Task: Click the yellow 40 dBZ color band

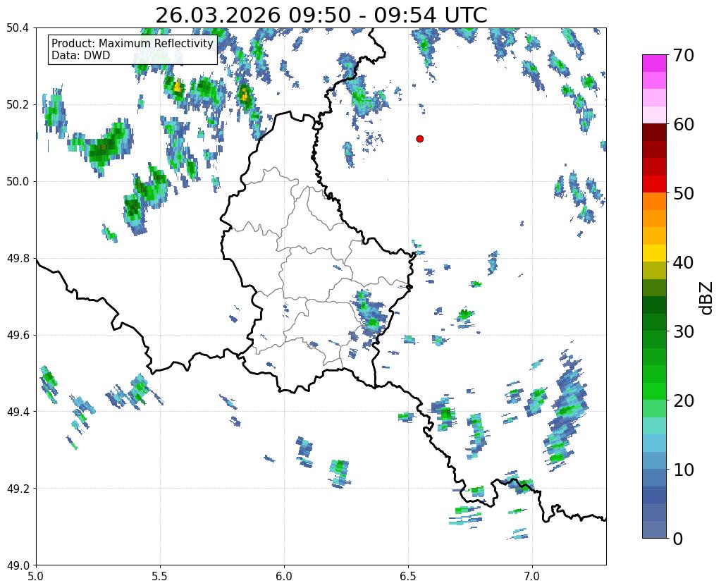Action: tap(654, 253)
